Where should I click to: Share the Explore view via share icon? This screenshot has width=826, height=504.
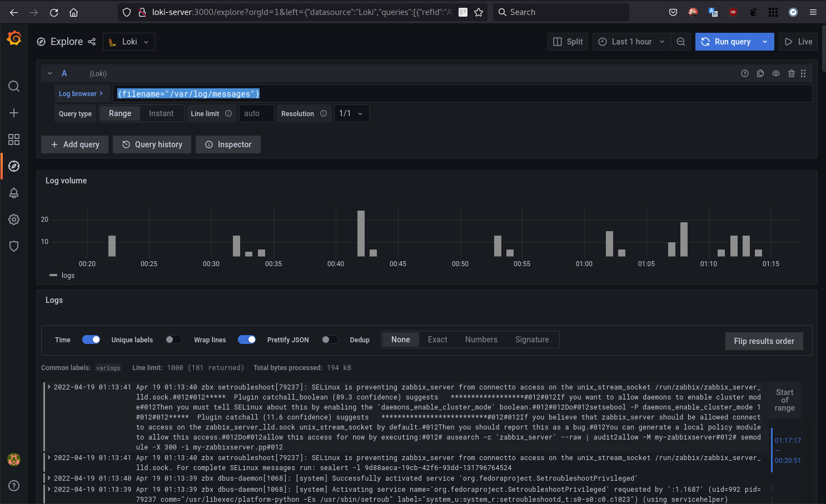(x=92, y=42)
